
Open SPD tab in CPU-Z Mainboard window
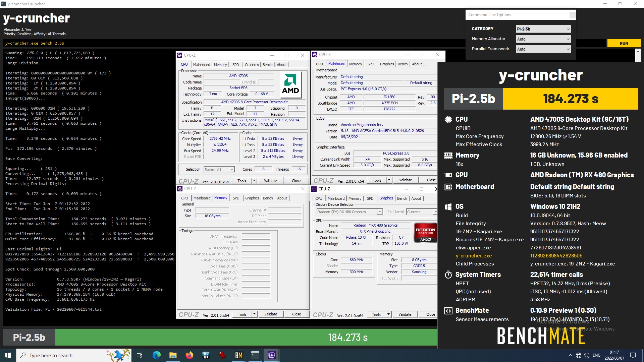coord(371,64)
